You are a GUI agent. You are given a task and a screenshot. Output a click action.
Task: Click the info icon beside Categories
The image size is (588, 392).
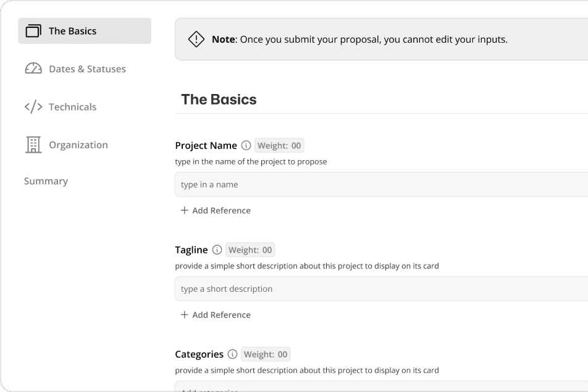point(232,354)
